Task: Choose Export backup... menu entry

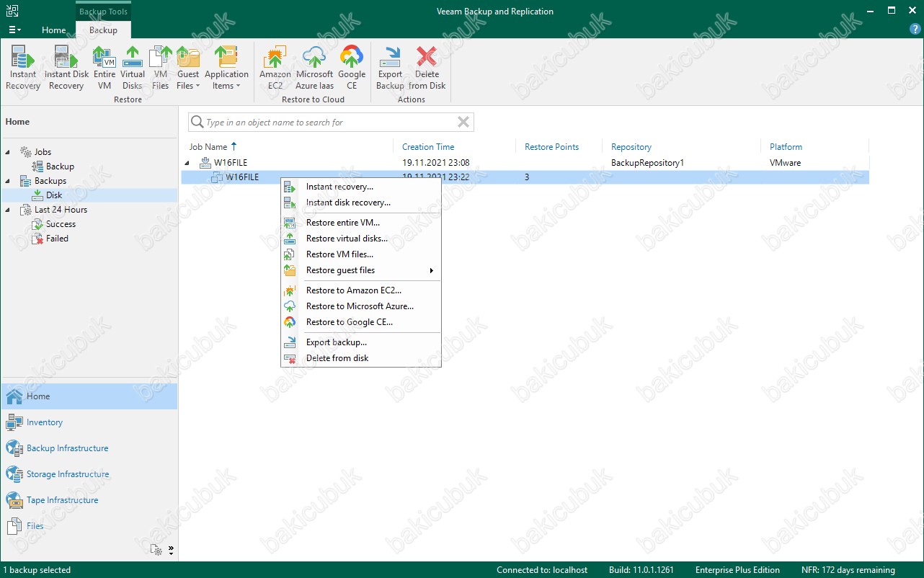Action: tap(360, 342)
